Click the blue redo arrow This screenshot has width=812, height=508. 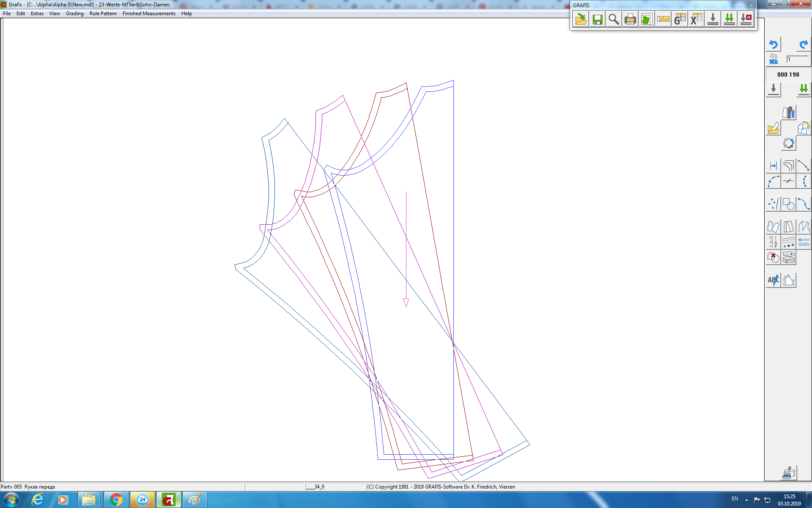(803, 44)
